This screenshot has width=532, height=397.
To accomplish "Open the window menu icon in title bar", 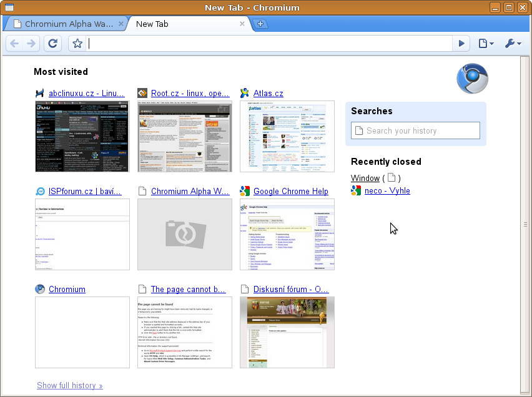I will pyautogui.click(x=9, y=7).
